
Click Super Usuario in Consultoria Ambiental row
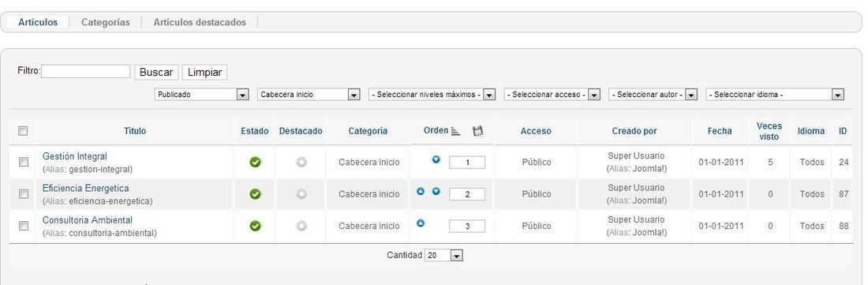coord(636,219)
